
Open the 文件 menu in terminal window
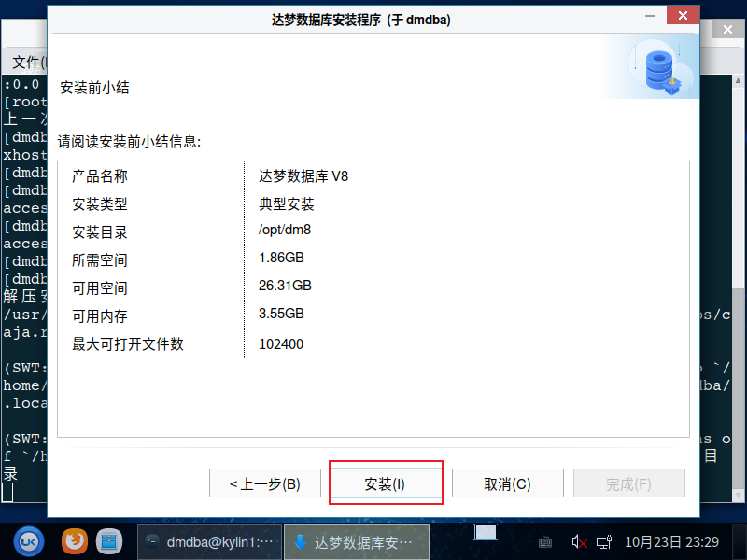(x=30, y=62)
